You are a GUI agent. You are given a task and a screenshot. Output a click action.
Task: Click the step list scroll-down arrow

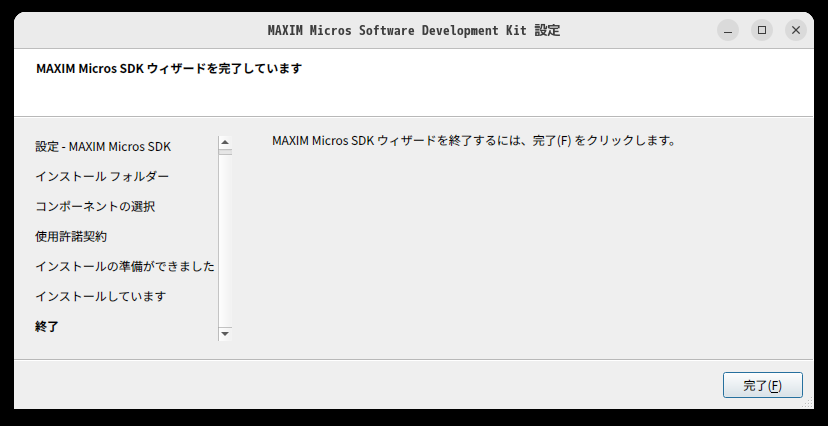pyautogui.click(x=225, y=334)
